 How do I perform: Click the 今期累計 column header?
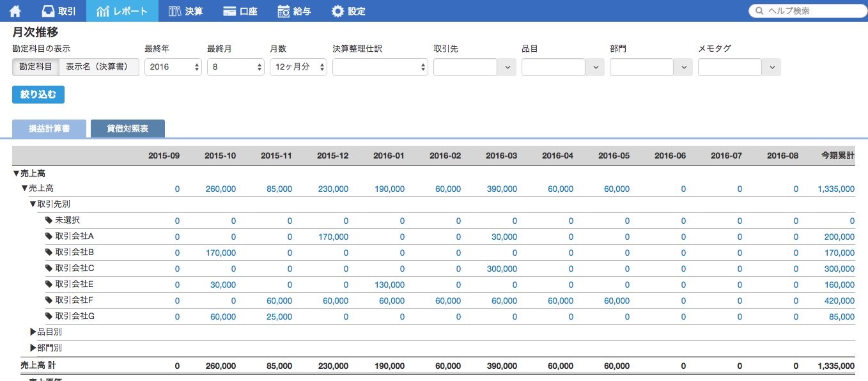point(838,156)
